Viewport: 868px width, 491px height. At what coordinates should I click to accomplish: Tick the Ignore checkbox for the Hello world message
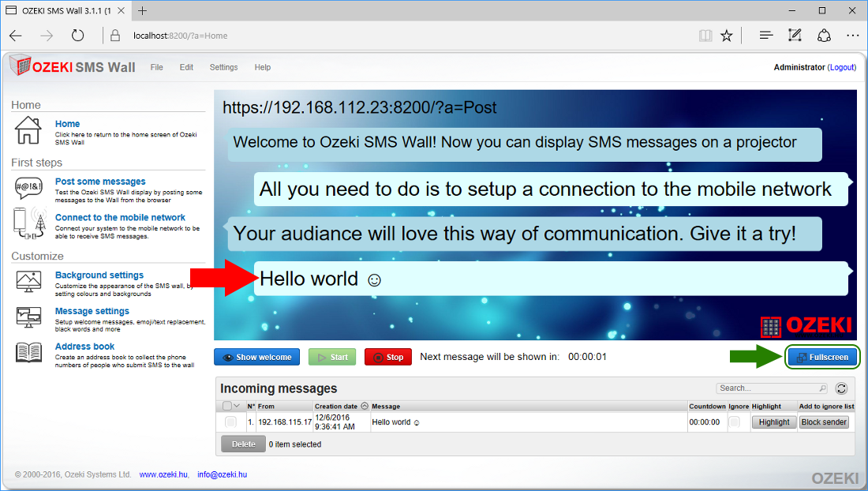click(x=734, y=422)
